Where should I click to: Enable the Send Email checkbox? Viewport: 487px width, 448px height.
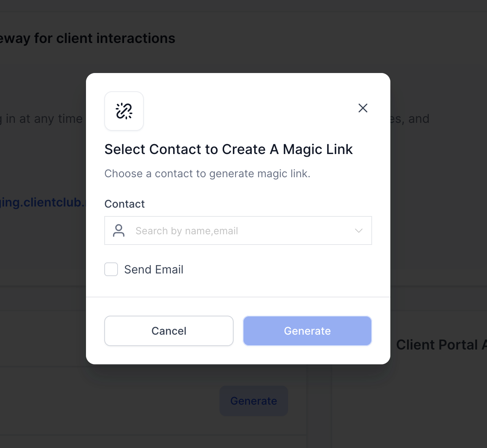coord(111,269)
